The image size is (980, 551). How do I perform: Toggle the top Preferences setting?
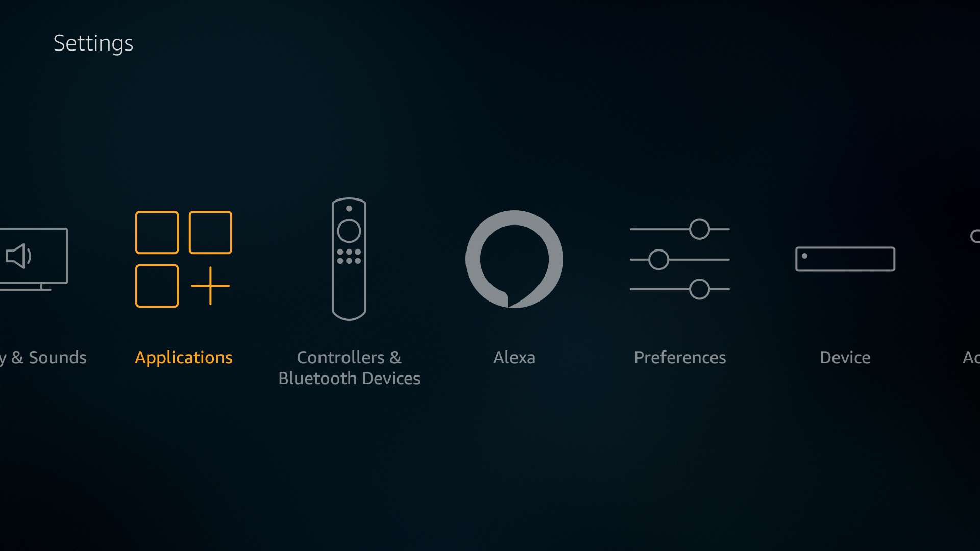700,230
